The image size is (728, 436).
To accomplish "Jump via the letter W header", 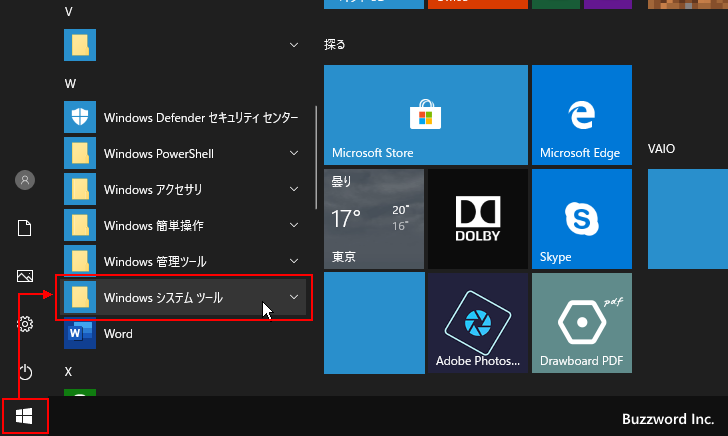I will click(x=70, y=84).
